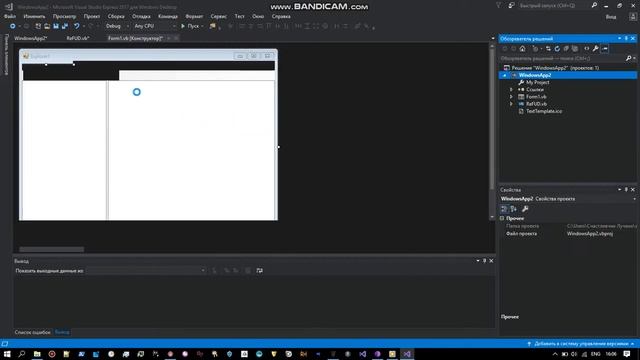Toggle Preview Selected Items in Solution Explorer
640x360 pixels.
(605, 49)
